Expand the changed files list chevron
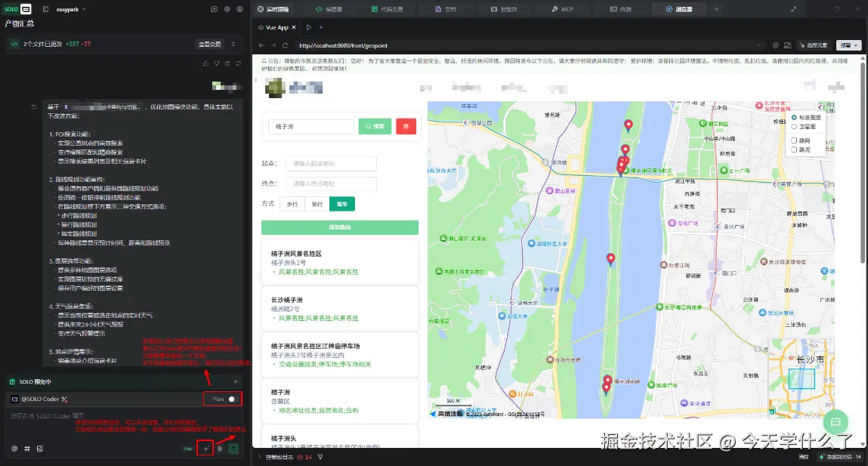The image size is (868, 466). coord(233,44)
